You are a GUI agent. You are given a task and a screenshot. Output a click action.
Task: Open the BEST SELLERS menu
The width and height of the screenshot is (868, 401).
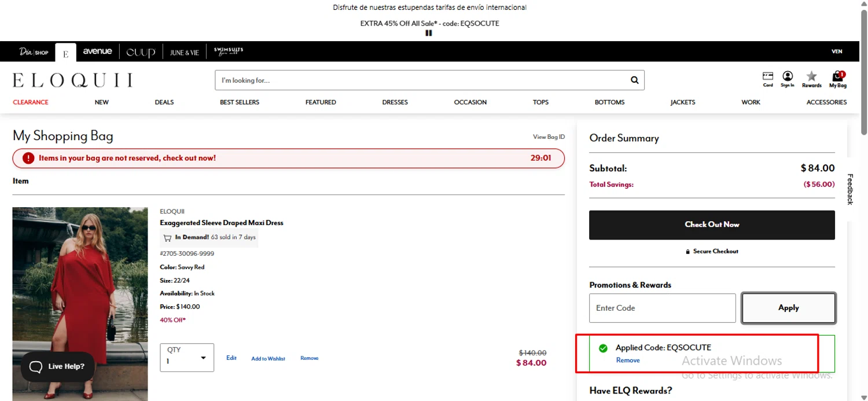point(240,102)
